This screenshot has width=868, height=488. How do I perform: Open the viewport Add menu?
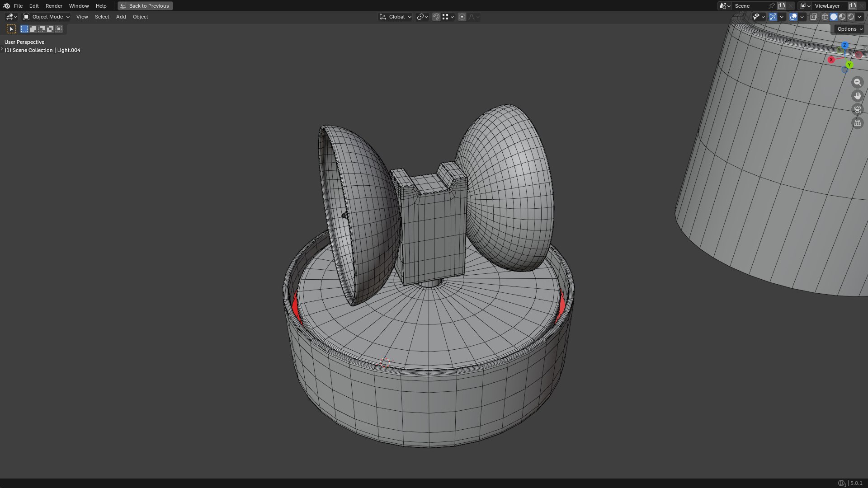[x=121, y=17]
